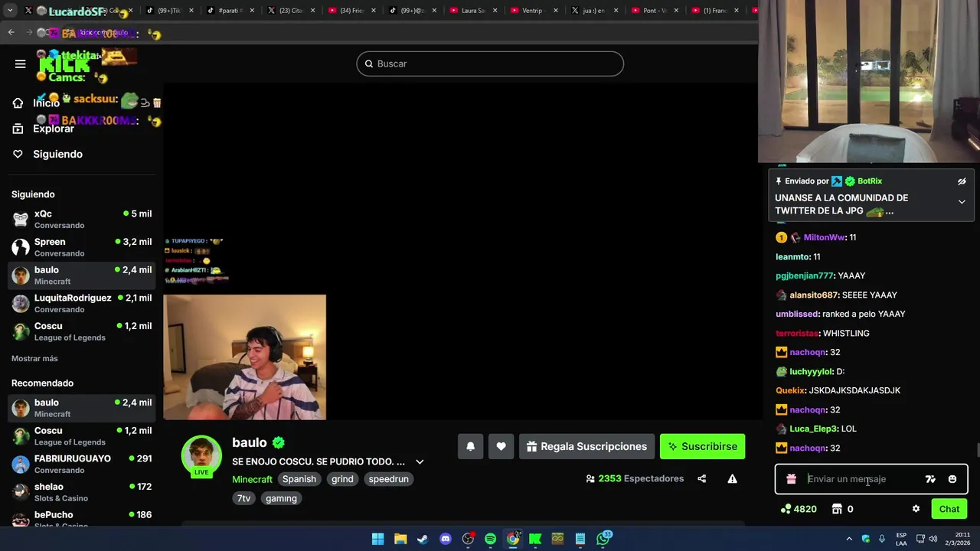980x551 pixels.
Task: Click chat username luchyyylol
Action: (811, 371)
